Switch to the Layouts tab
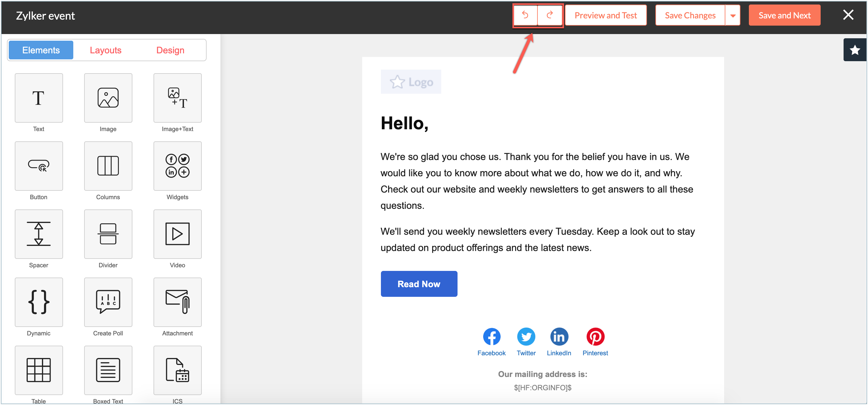The width and height of the screenshot is (868, 405). (106, 50)
